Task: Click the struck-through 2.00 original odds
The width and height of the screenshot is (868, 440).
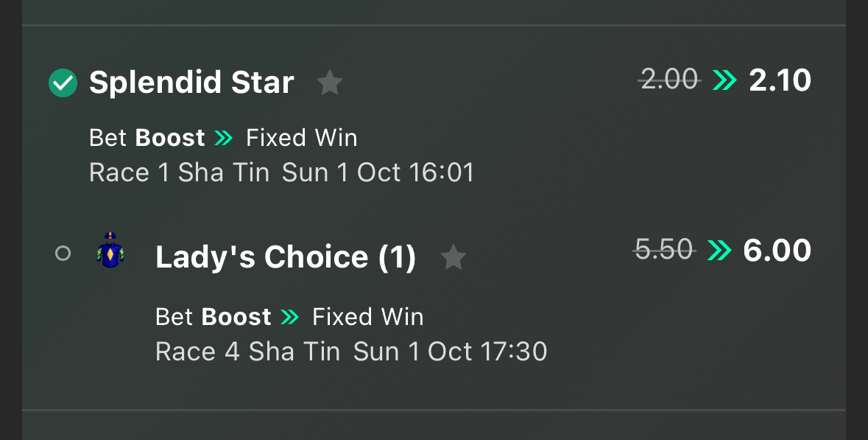Action: click(669, 80)
